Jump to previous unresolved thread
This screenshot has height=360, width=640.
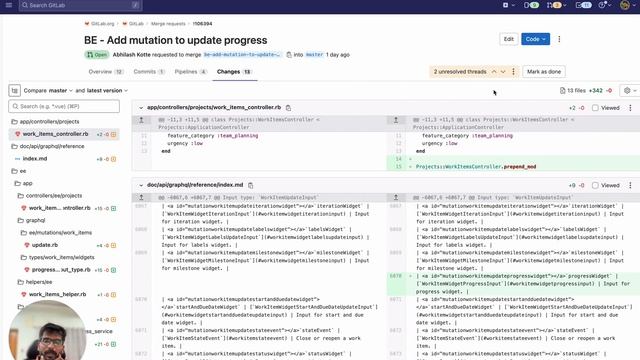494,72
